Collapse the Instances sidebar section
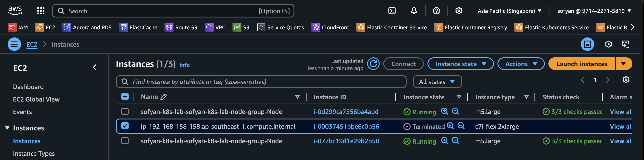 (7, 128)
